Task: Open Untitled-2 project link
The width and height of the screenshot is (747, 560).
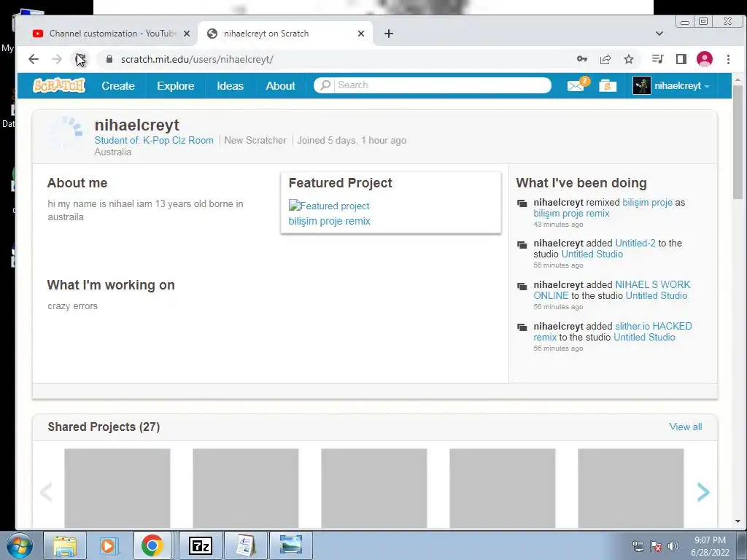Action: 635,243
